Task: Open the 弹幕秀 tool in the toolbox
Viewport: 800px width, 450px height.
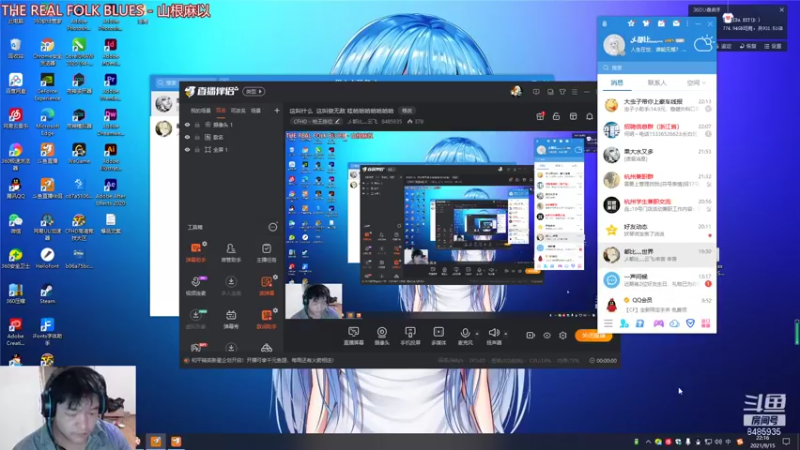Action: click(231, 319)
